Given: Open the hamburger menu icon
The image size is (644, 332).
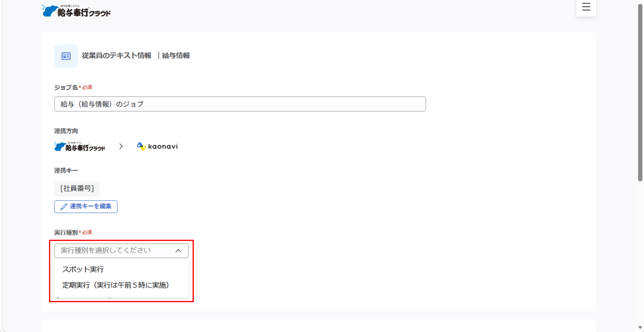Looking at the screenshot, I should 586,7.
